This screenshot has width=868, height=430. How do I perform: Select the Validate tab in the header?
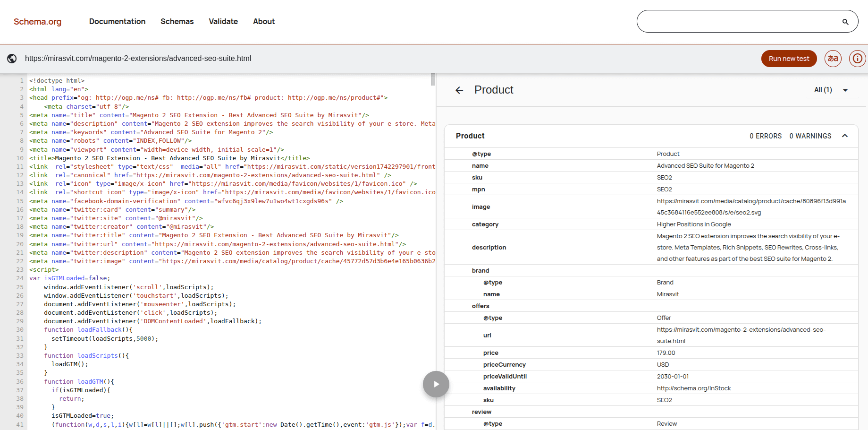(223, 21)
